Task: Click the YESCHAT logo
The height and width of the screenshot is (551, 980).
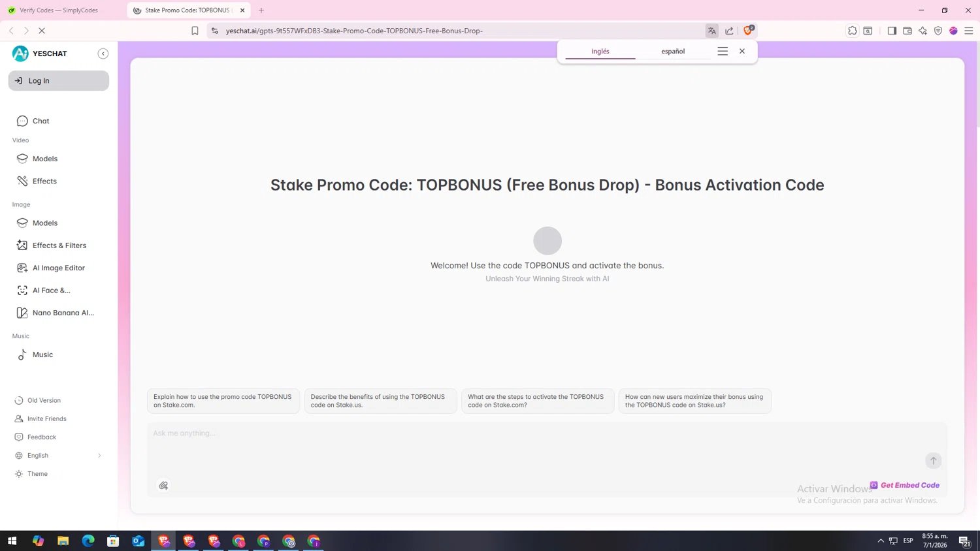Action: pos(39,54)
